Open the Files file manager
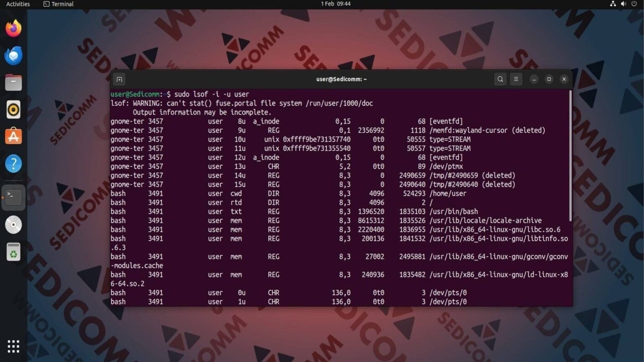This screenshot has height=362, width=644. (x=13, y=82)
